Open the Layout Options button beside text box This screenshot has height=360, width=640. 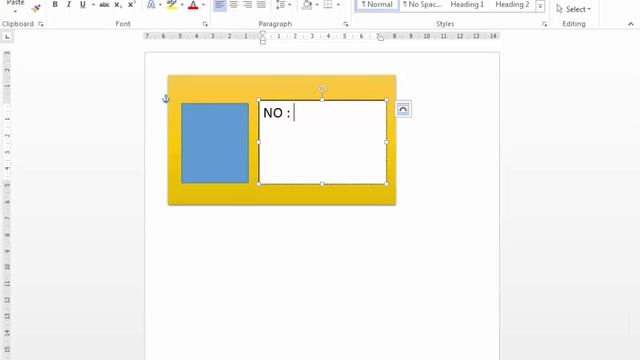coord(403,109)
